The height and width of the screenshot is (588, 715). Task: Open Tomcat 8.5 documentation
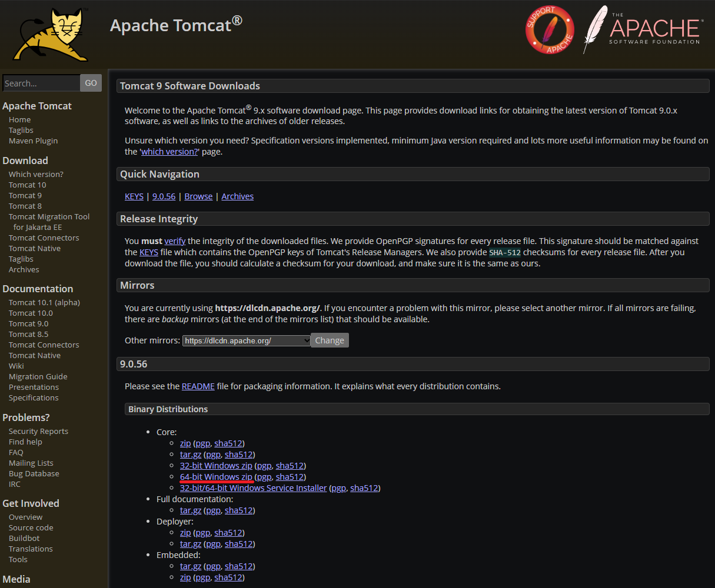click(x=29, y=334)
